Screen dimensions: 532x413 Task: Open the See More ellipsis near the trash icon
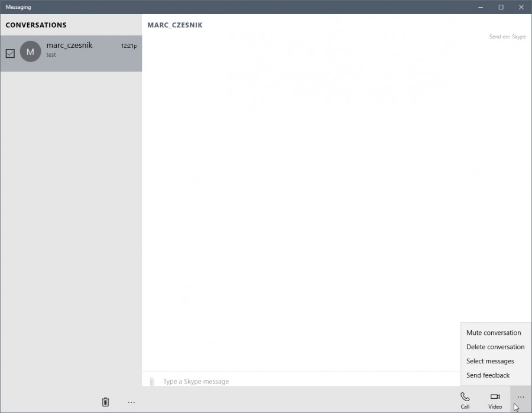click(x=131, y=402)
